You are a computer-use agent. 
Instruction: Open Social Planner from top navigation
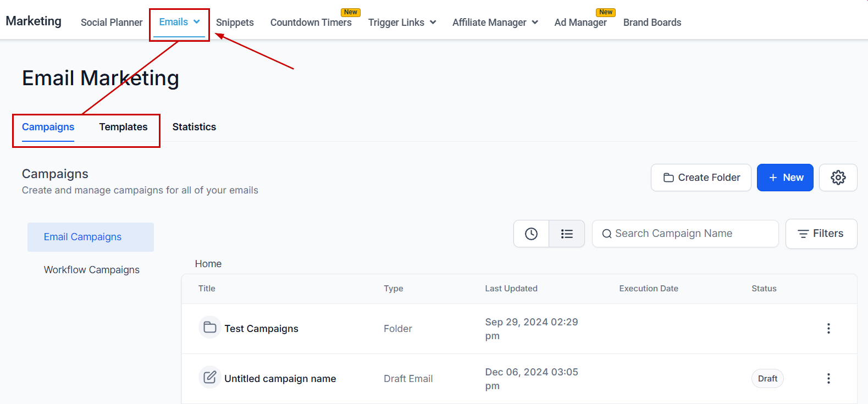point(112,23)
